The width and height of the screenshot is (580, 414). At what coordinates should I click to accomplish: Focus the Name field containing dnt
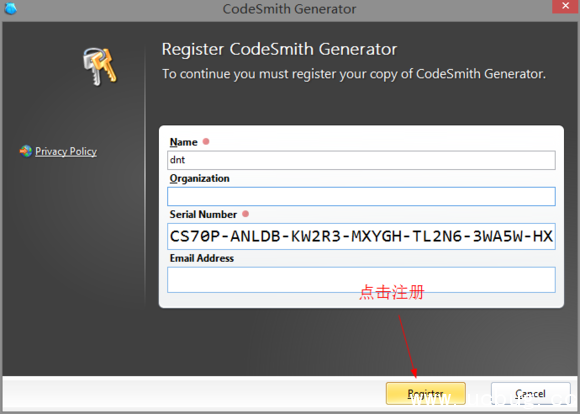pos(361,160)
